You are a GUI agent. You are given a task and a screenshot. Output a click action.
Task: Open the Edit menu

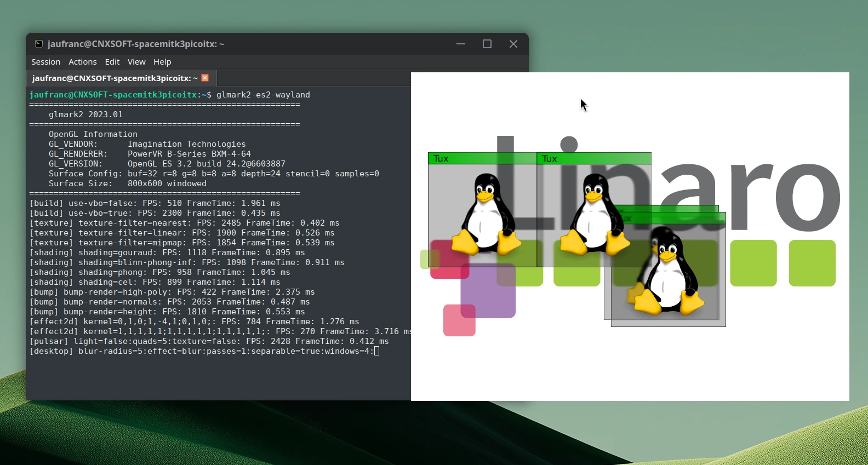point(112,62)
